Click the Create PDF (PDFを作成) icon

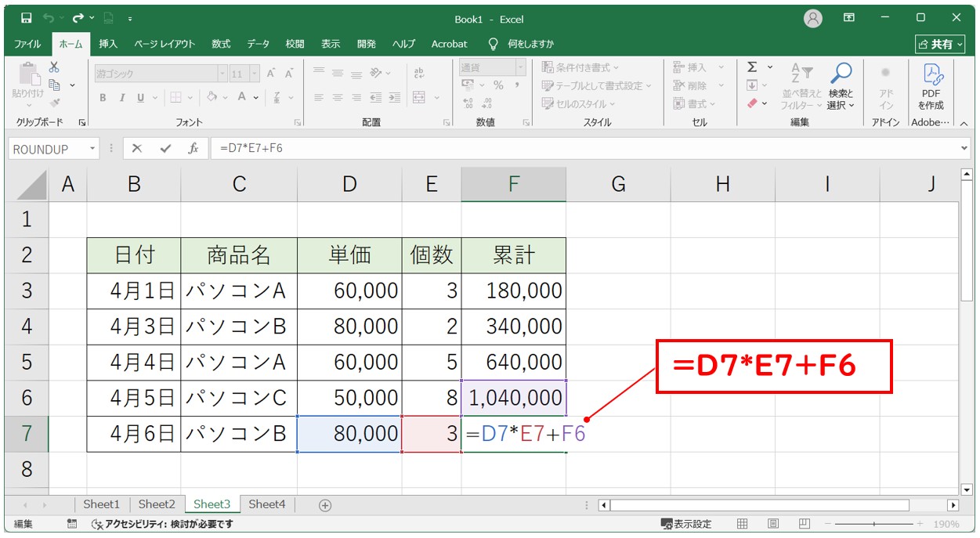pos(931,86)
